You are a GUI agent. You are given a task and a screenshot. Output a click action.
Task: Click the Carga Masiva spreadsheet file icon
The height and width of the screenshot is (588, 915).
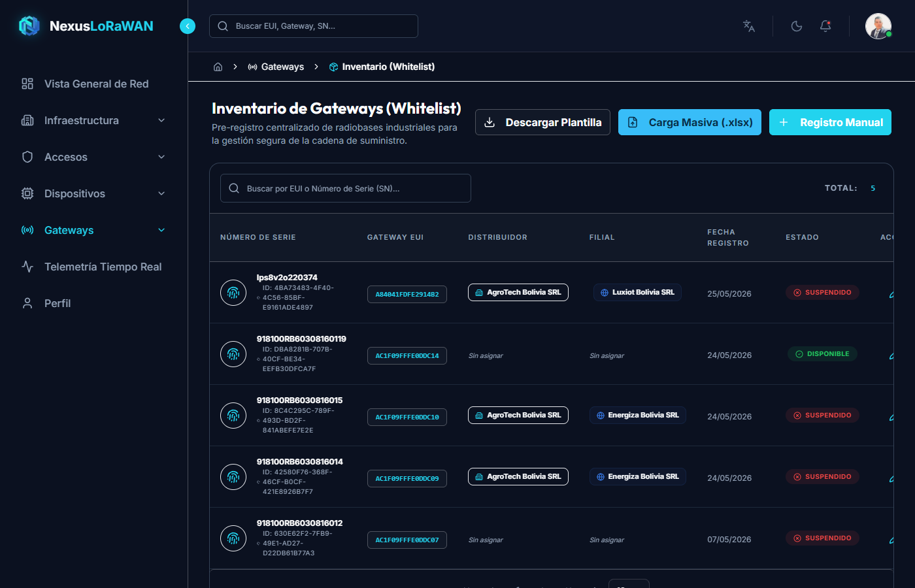click(x=633, y=122)
